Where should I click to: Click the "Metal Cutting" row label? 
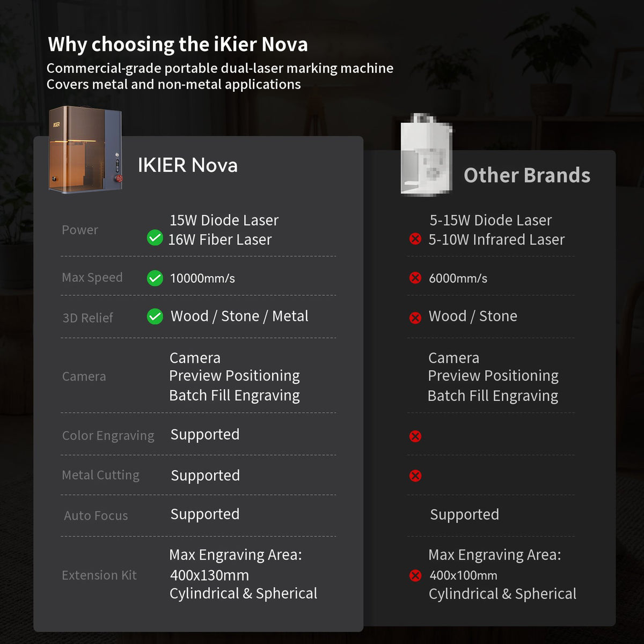click(101, 475)
